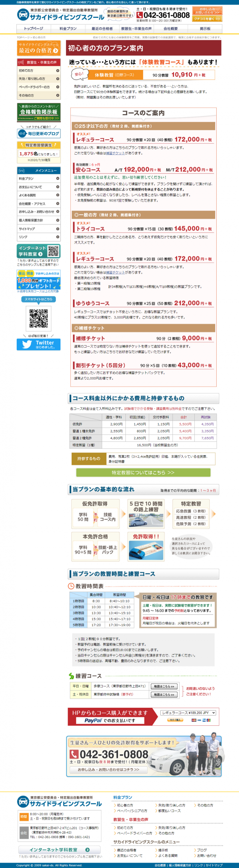Open 教習生・卒業生の声 navigation tab

click(x=136, y=29)
